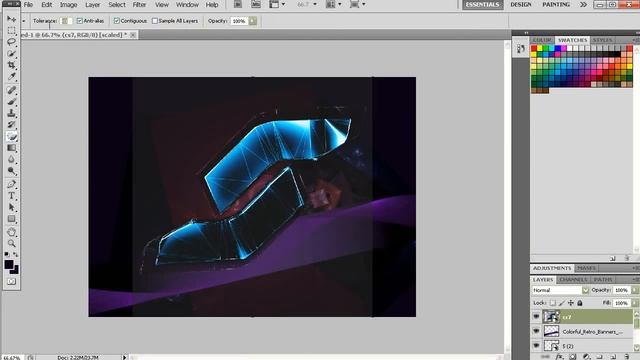The width and height of the screenshot is (640, 360).
Task: Choose the Design workspace
Action: point(521,4)
